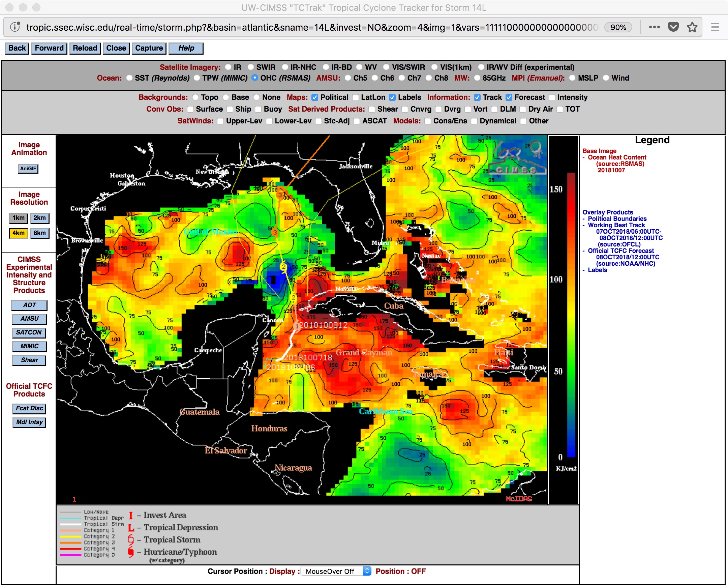
Task: Enable the Shear derived product
Action: 372,109
